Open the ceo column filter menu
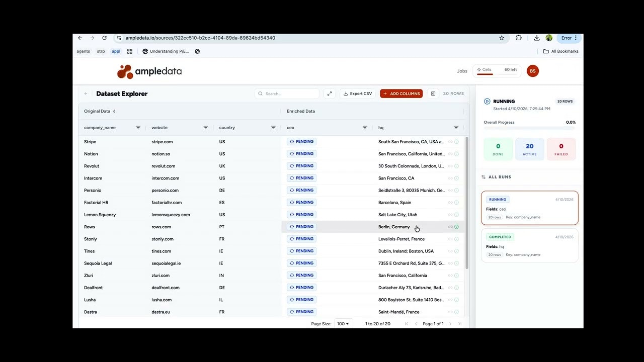Image resolution: width=644 pixels, height=362 pixels. (365, 128)
